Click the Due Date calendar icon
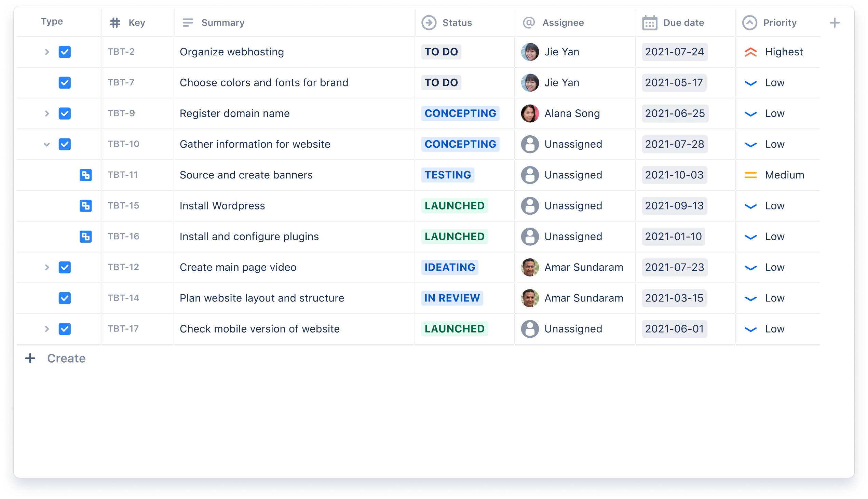This screenshot has height=499, width=868. pos(649,22)
